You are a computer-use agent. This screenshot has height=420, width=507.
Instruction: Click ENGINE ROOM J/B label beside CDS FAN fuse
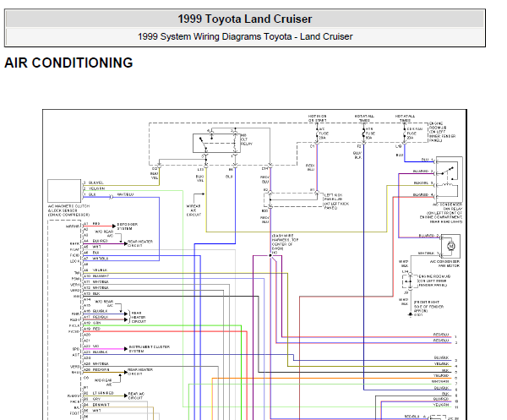pos(442,132)
